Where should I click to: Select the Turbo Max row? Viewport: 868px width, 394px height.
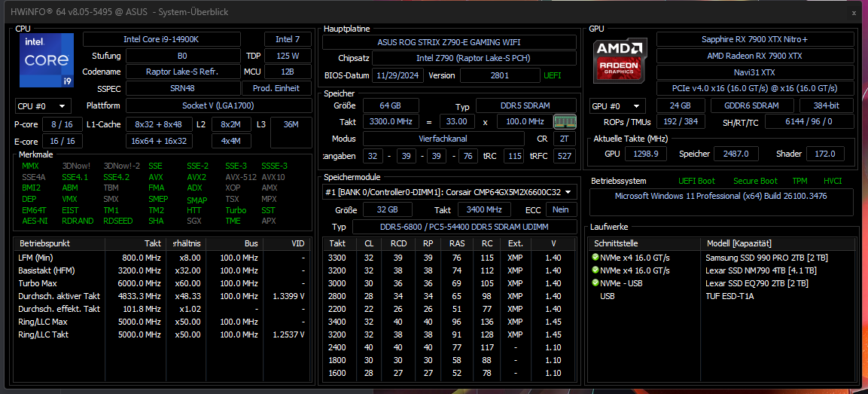coord(162,283)
